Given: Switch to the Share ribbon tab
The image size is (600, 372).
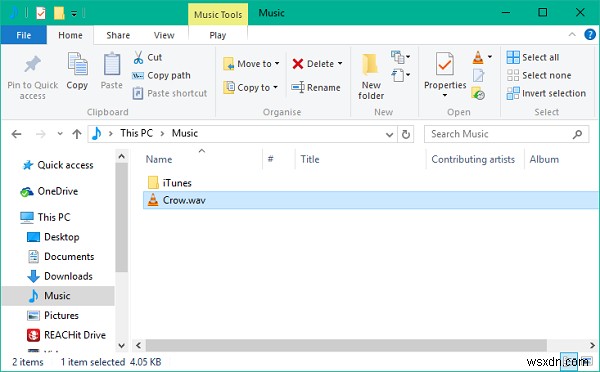Looking at the screenshot, I should (118, 35).
